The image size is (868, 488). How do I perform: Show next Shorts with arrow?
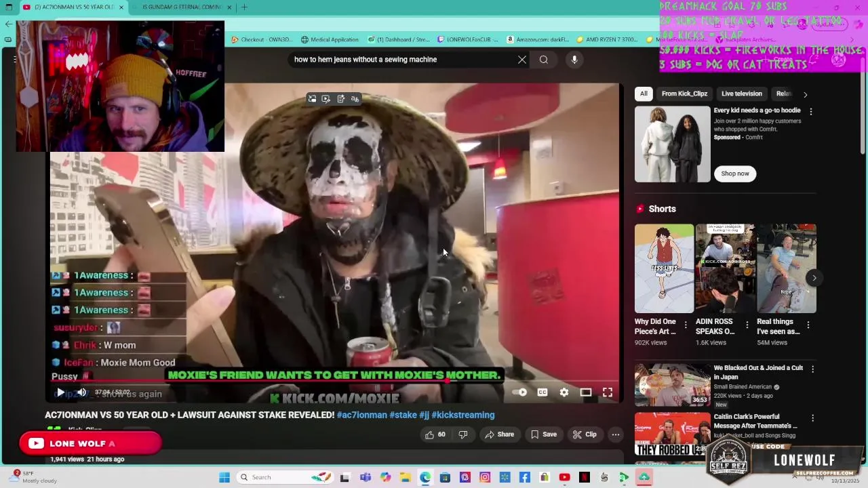tap(814, 277)
